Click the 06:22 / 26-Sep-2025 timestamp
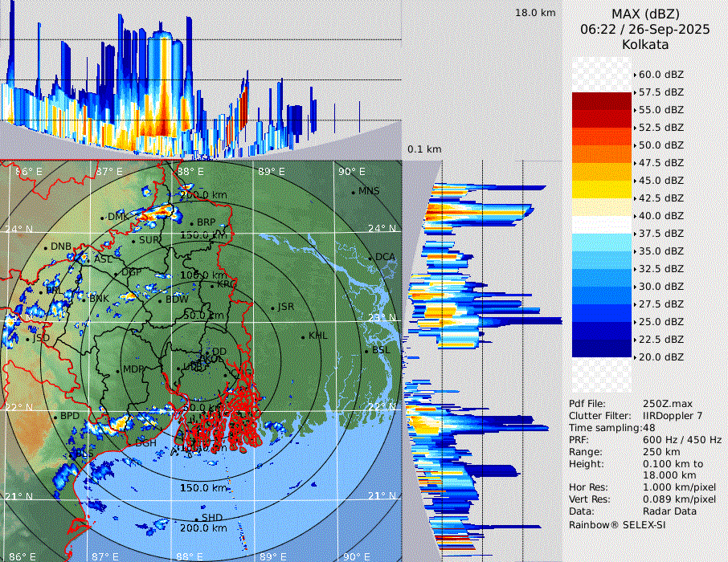Viewport: 728px width, 562px height. point(645,29)
